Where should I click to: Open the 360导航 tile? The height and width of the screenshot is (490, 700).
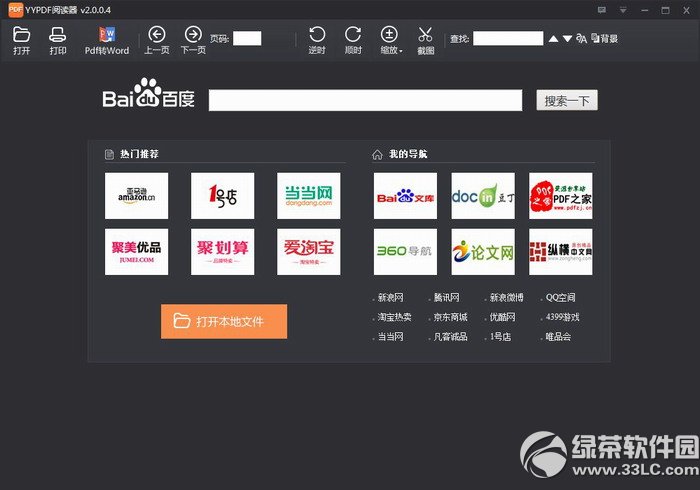click(405, 252)
